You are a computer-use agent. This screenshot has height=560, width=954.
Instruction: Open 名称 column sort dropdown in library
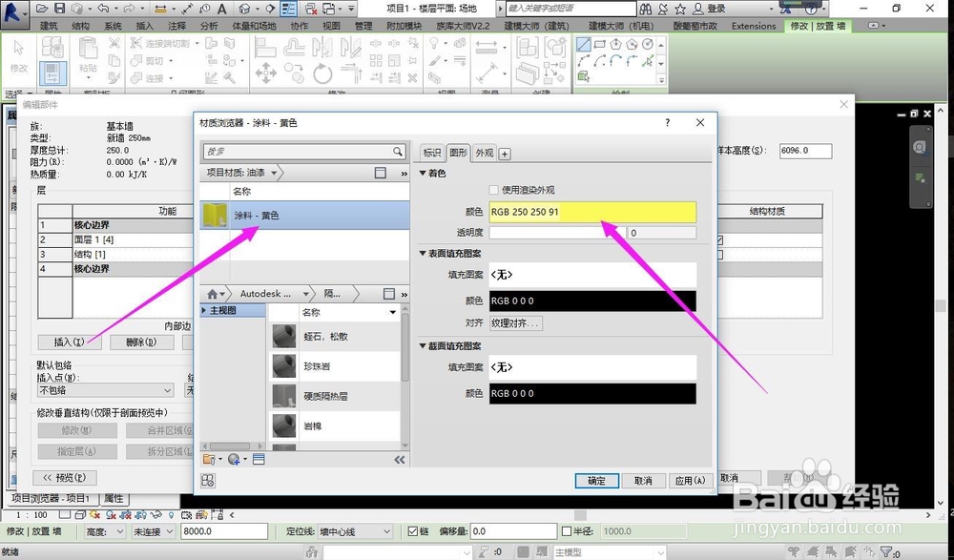(x=393, y=312)
